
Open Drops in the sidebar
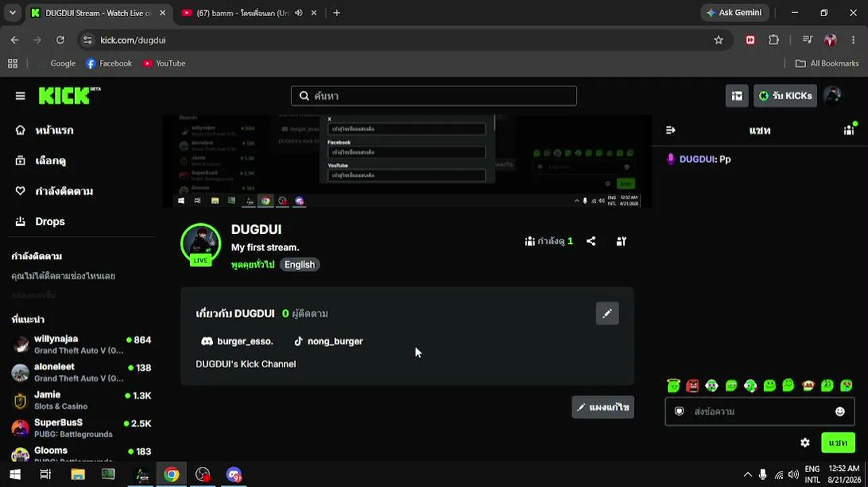pos(41,222)
